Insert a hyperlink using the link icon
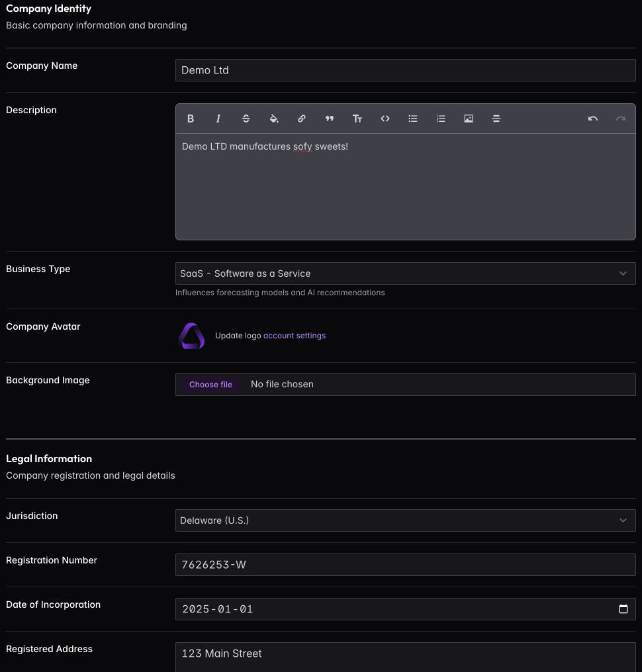The width and height of the screenshot is (642, 672). (302, 119)
